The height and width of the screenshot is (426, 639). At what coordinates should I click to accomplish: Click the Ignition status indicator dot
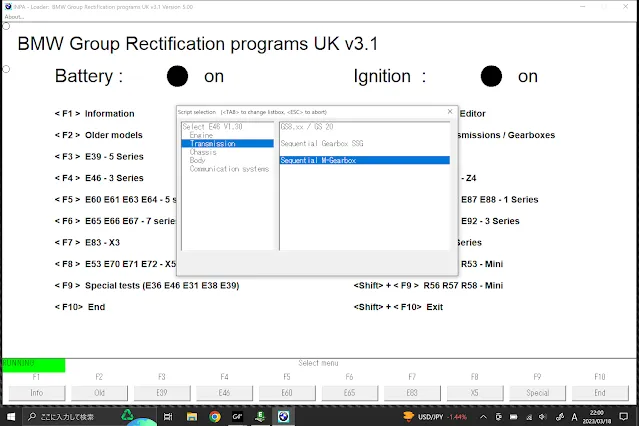click(x=491, y=76)
